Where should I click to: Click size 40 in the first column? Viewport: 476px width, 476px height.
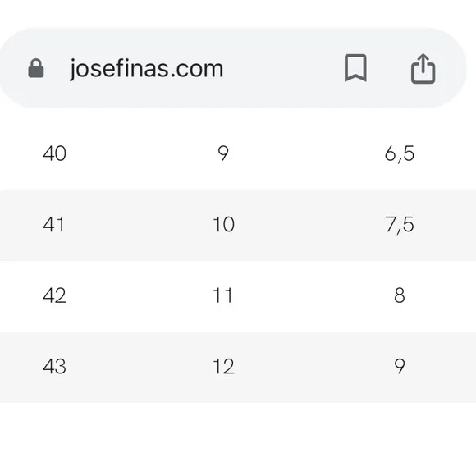click(55, 153)
